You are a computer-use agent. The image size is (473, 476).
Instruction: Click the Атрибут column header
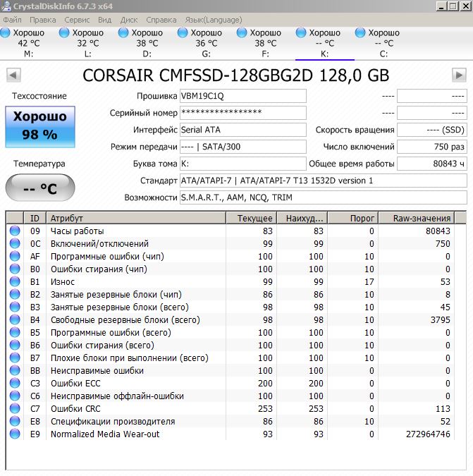pyautogui.click(x=136, y=218)
